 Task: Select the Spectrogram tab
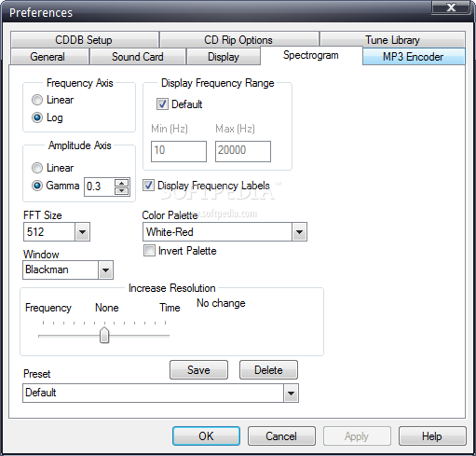(311, 55)
